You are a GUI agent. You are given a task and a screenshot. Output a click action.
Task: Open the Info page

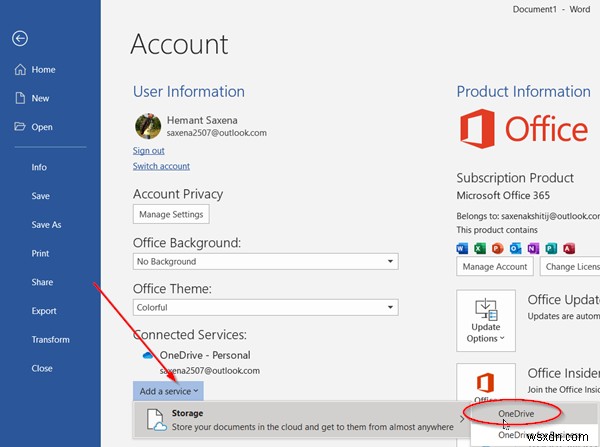[39, 167]
